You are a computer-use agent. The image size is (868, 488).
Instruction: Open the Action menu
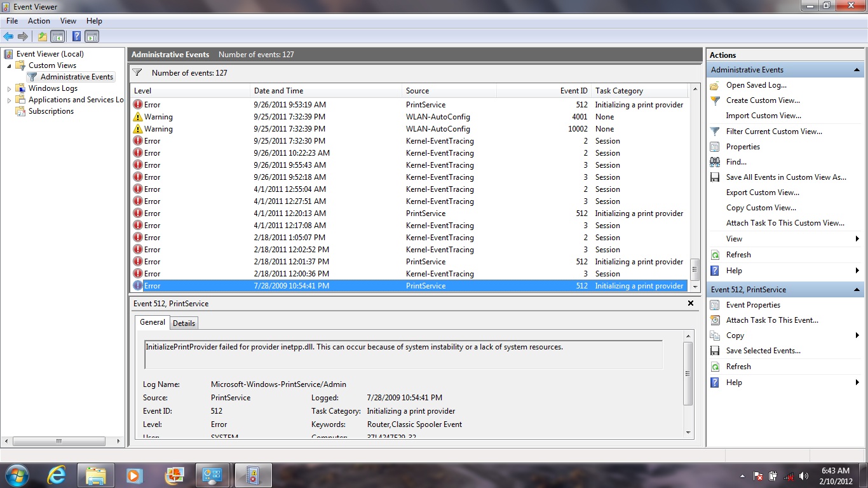(39, 21)
